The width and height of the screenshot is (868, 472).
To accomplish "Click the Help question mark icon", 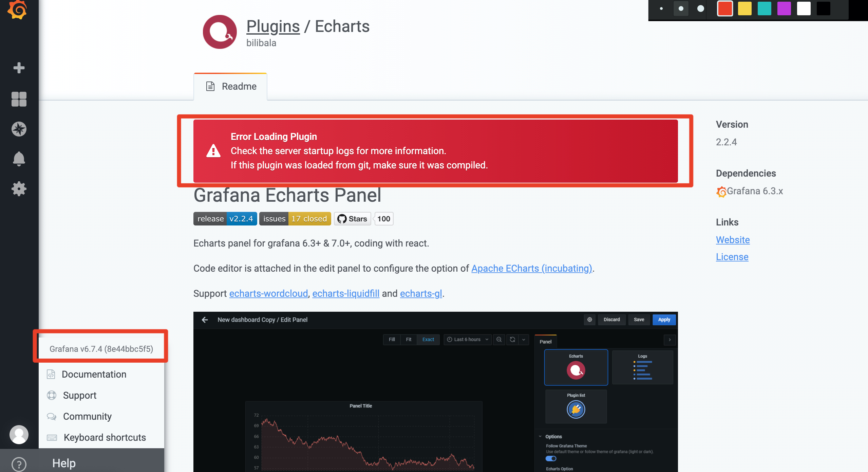I will pos(19,464).
